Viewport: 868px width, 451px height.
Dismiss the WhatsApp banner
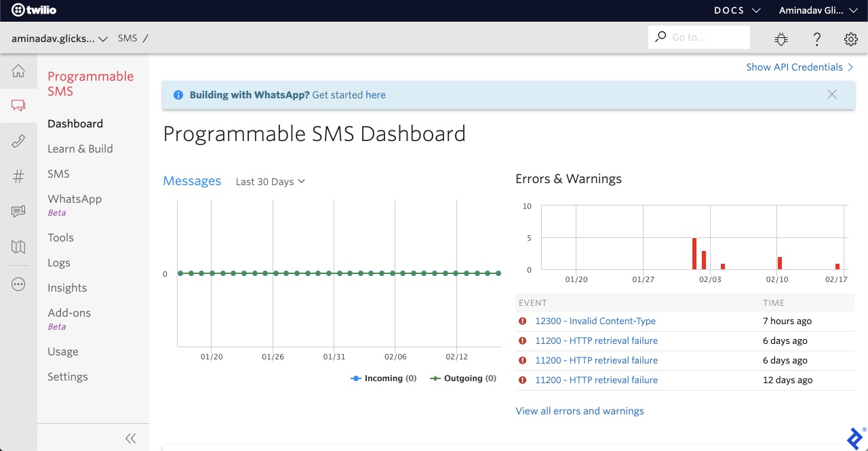(832, 95)
